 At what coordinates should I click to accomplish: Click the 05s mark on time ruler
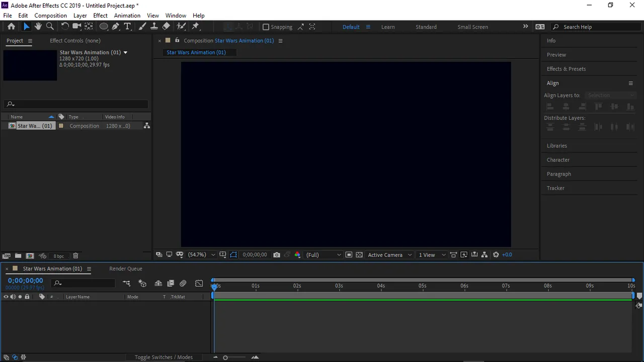click(x=423, y=286)
